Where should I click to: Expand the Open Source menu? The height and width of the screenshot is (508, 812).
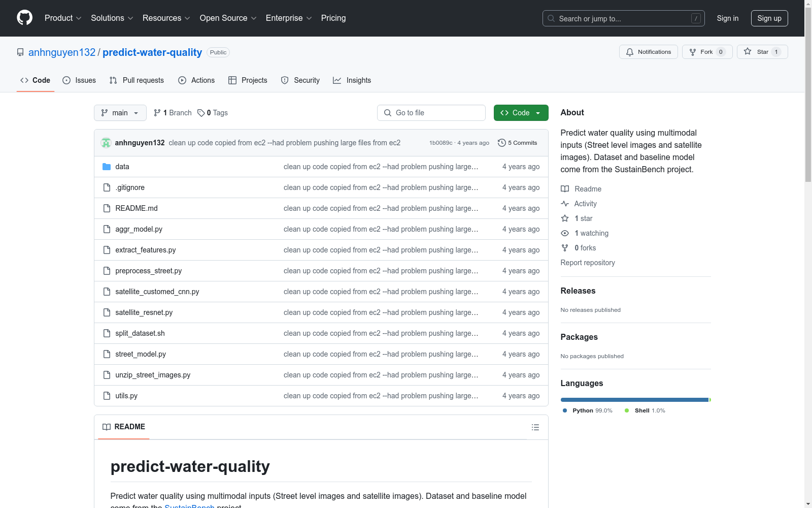coord(227,18)
